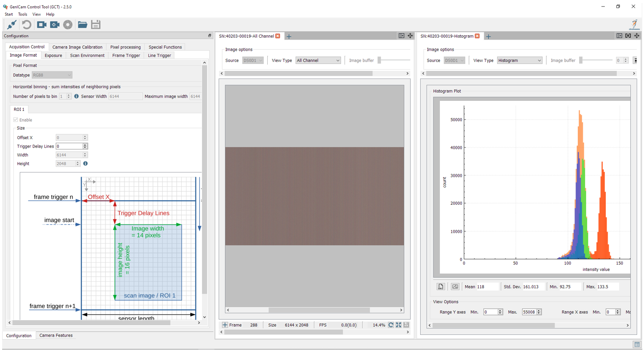
Task: Open a file with the folder icon
Action: click(82, 25)
